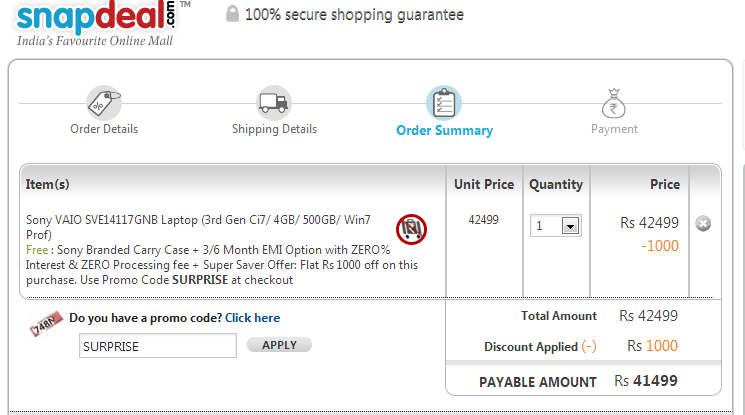Image resolution: width=745 pixels, height=415 pixels.
Task: Click the payable amount Rs 41499
Action: (x=646, y=381)
